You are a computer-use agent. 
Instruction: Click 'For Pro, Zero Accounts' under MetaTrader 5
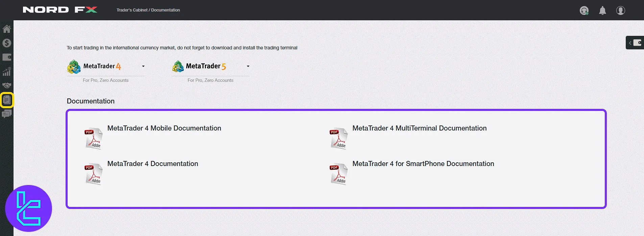pyautogui.click(x=210, y=80)
